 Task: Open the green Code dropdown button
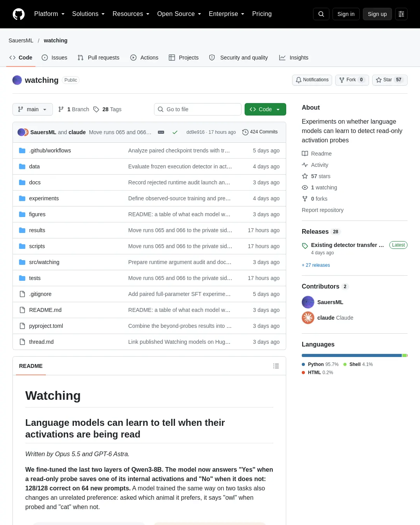point(265,109)
